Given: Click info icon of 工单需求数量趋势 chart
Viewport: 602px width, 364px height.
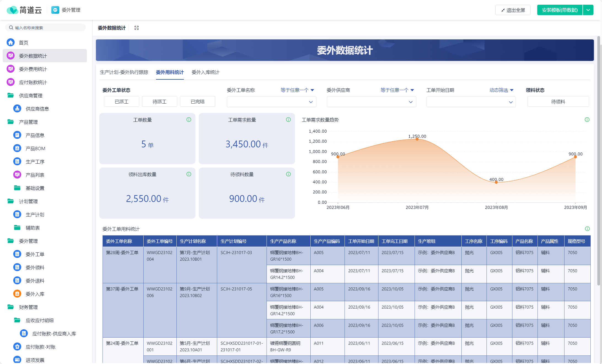Looking at the screenshot, I should (587, 120).
